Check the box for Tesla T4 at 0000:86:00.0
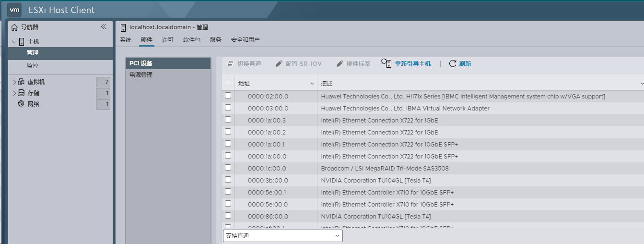 tap(228, 216)
